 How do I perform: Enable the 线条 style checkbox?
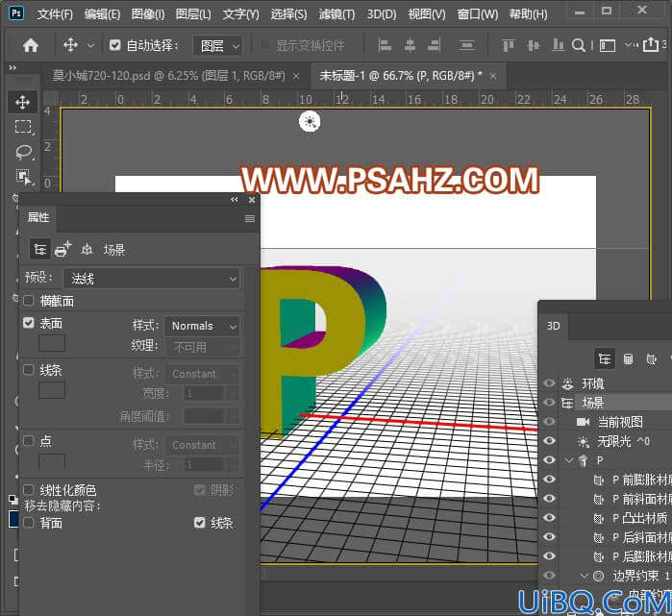point(29,369)
